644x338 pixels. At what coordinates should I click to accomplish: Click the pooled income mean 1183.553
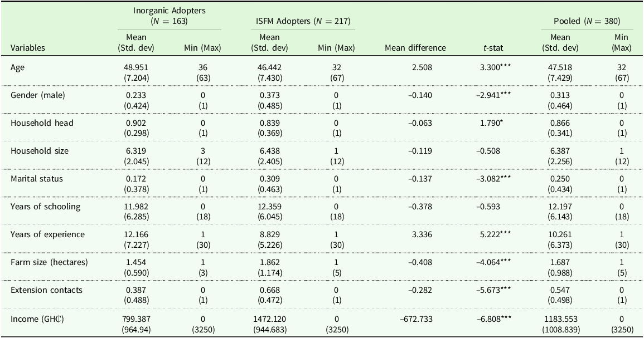pyautogui.click(x=560, y=318)
